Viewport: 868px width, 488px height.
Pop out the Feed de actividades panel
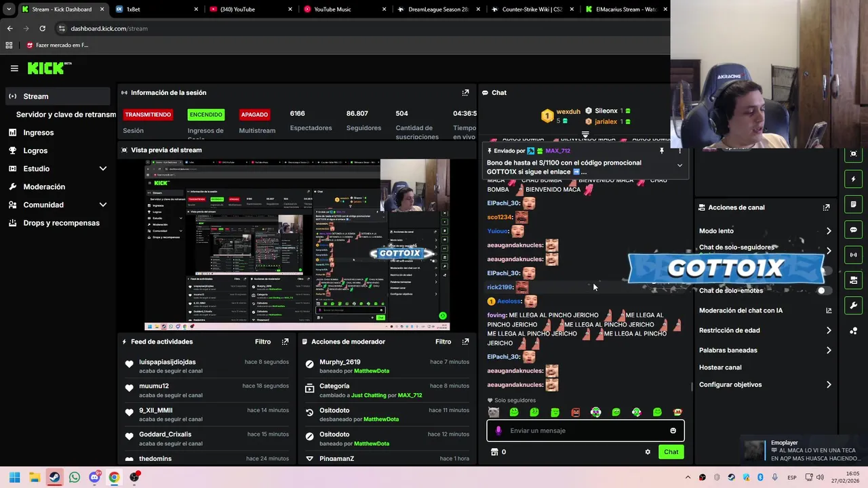tap(285, 342)
